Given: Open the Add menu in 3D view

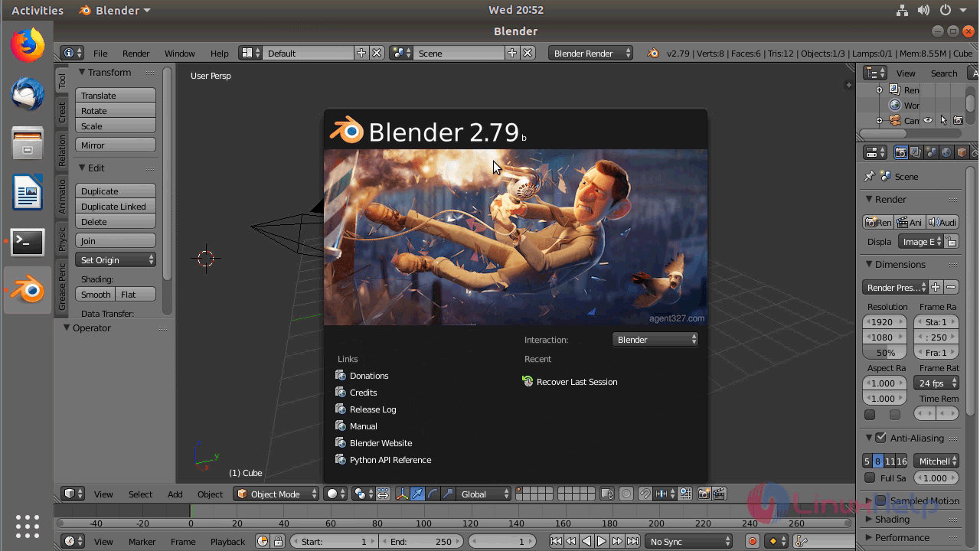Looking at the screenshot, I should tap(175, 494).
